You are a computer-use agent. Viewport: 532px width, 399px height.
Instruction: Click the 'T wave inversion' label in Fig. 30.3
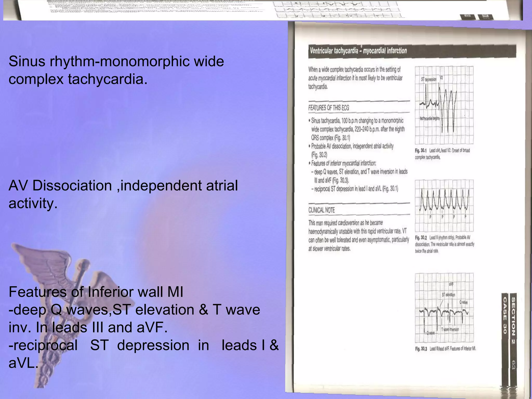pyautogui.click(x=450, y=329)
